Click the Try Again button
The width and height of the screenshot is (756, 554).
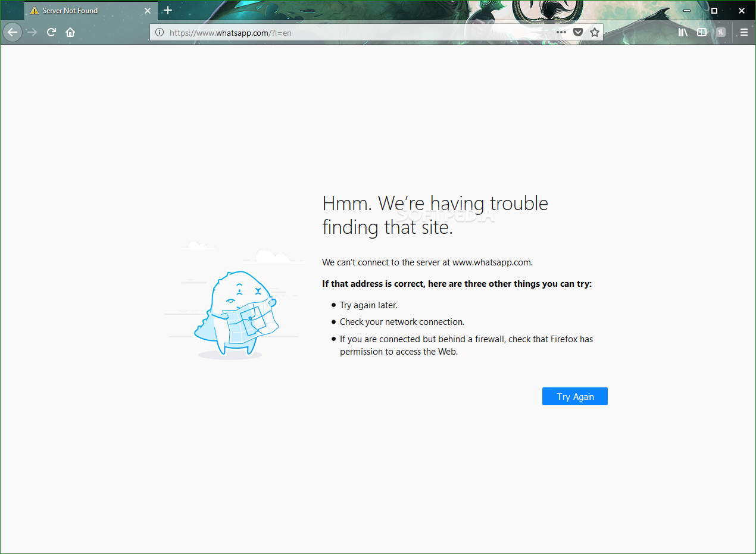click(575, 397)
